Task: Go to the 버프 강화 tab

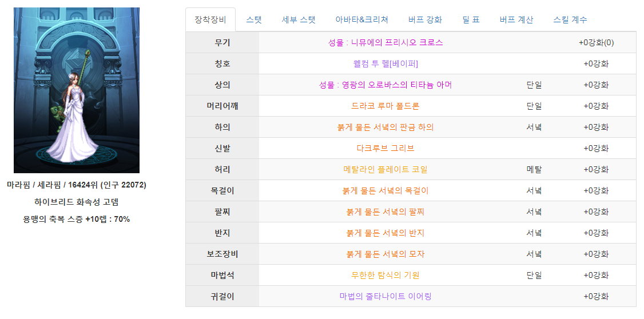Action: coord(425,19)
